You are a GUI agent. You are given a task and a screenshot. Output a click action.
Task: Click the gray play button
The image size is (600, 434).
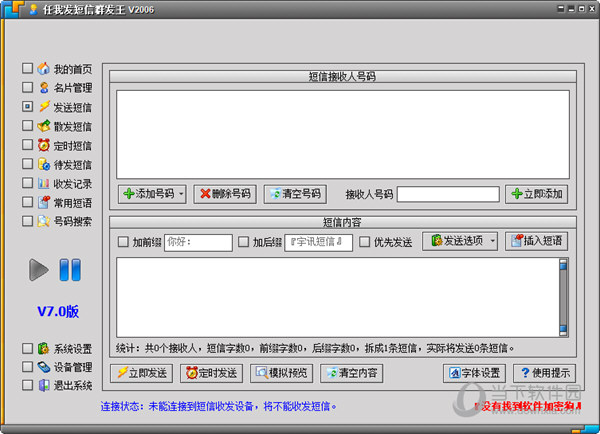[39, 270]
